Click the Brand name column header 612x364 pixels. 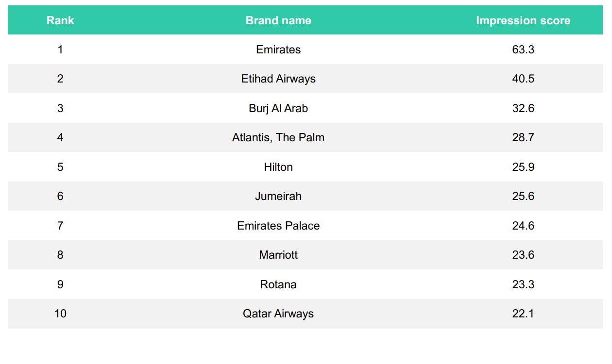(278, 20)
